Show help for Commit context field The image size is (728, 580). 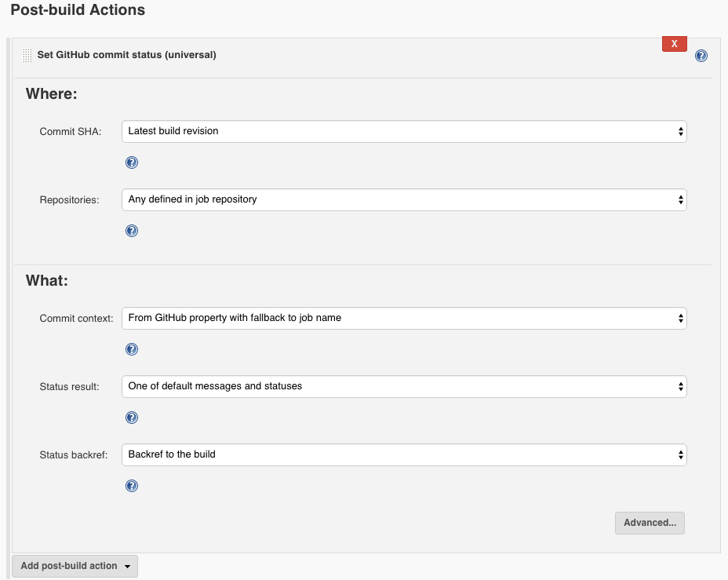click(x=132, y=349)
